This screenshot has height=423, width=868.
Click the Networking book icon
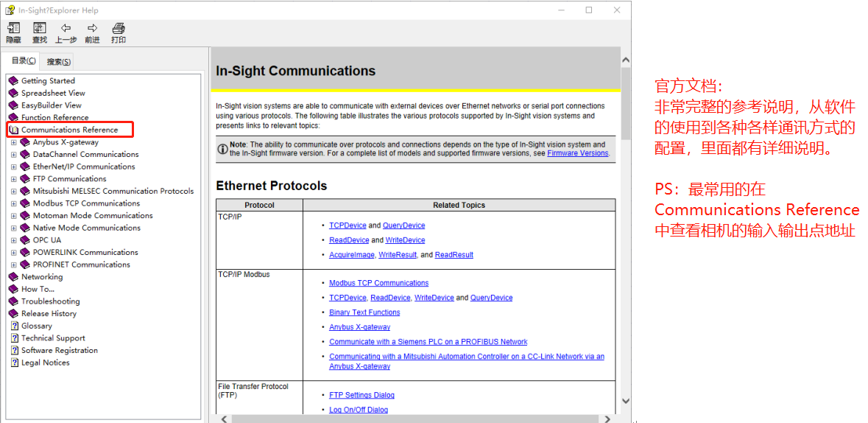click(14, 276)
